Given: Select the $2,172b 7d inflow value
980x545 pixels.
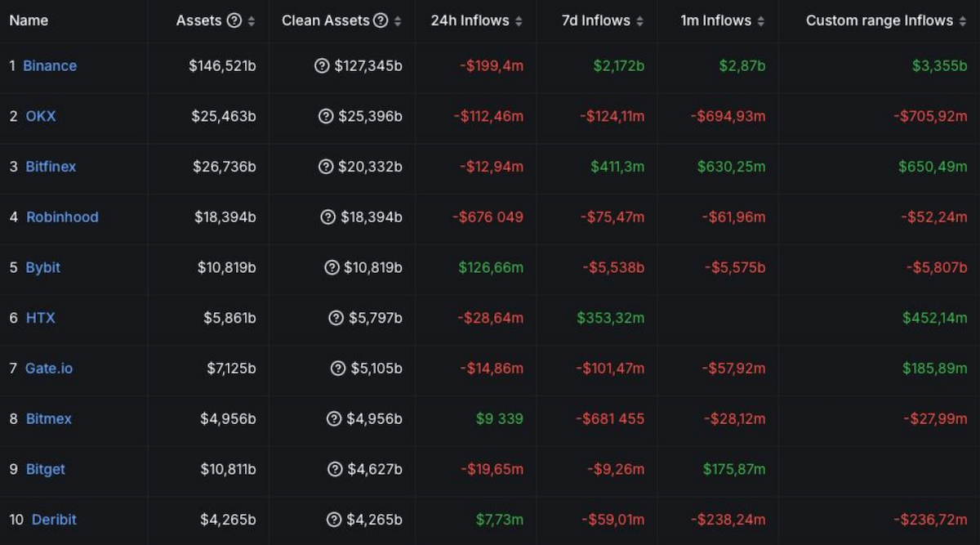Looking at the screenshot, I should 619,65.
